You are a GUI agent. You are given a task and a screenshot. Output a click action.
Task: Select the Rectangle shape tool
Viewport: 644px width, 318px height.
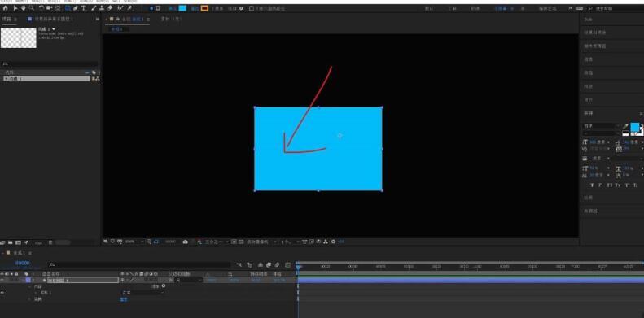click(68, 8)
